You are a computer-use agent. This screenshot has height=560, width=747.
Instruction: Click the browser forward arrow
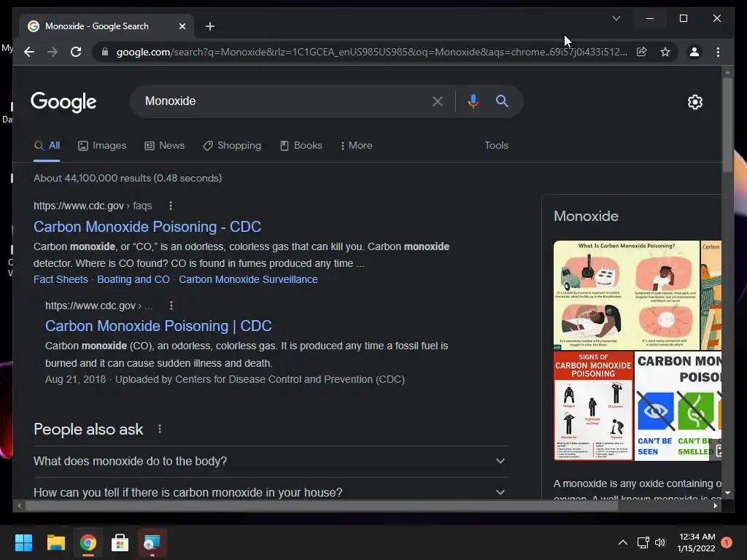(53, 52)
